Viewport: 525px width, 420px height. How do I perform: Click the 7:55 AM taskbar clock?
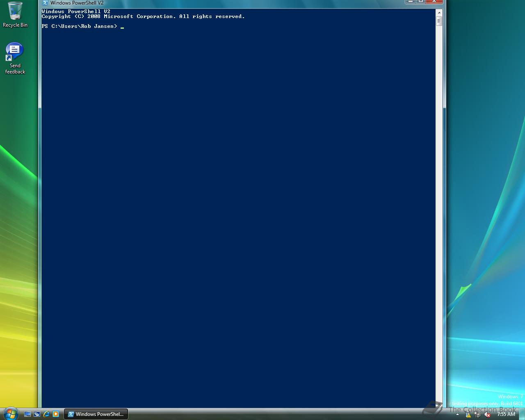pos(506,414)
